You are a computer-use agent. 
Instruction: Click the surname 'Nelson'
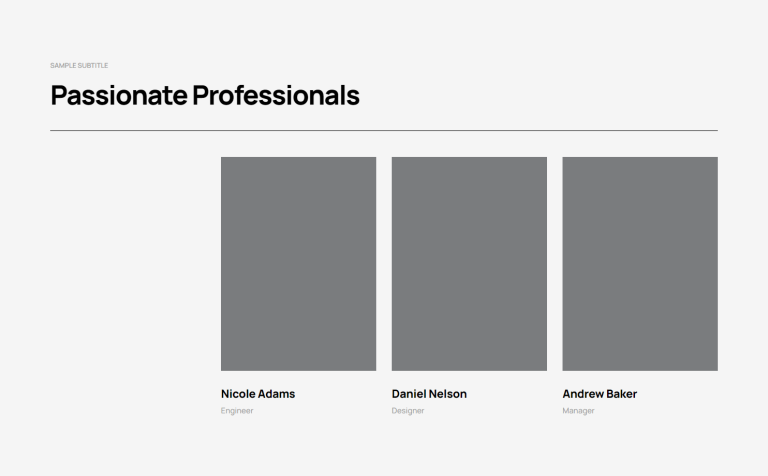tap(448, 394)
